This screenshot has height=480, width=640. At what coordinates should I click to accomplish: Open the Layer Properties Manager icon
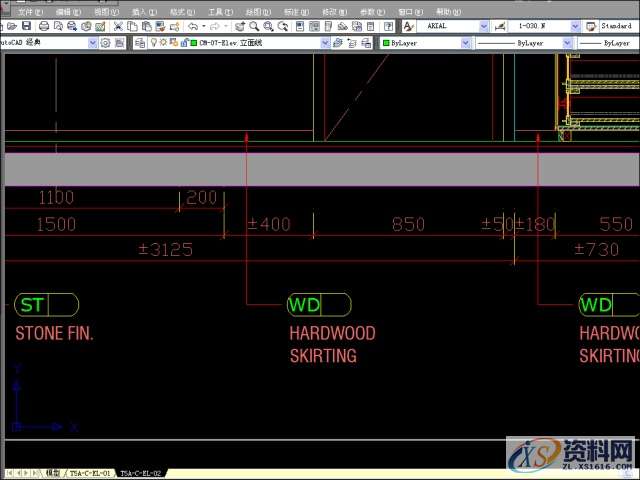[140, 43]
